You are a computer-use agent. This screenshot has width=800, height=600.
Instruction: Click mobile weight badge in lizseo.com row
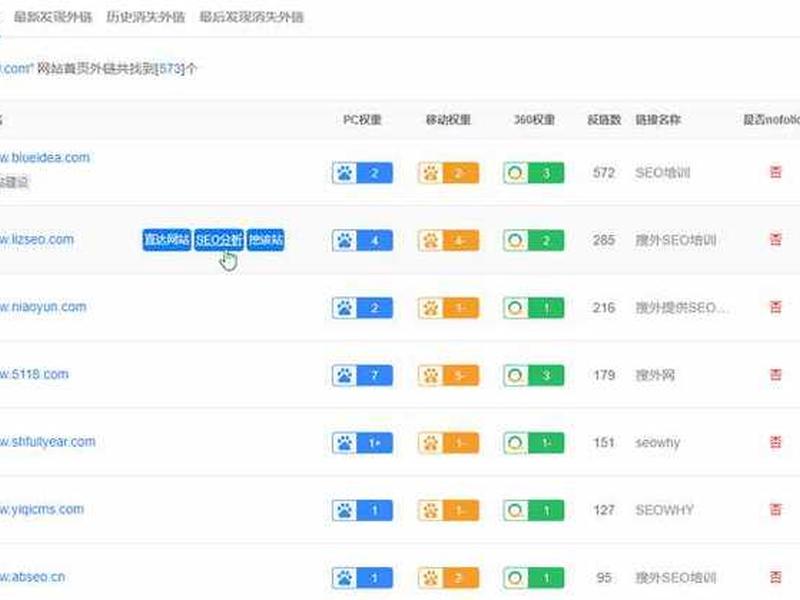click(x=448, y=240)
